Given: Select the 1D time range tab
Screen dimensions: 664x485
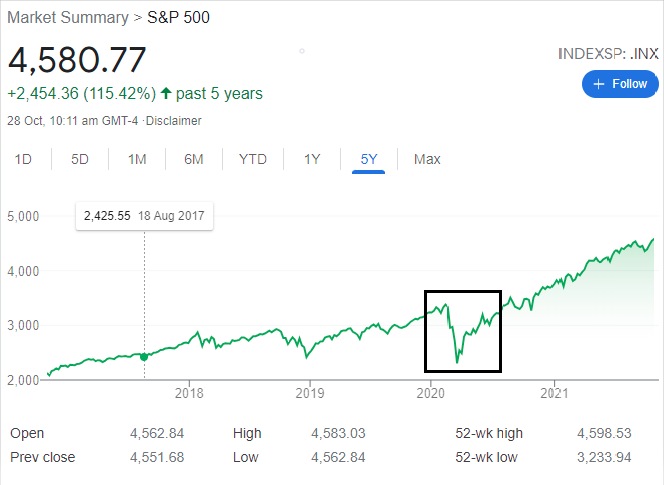Looking at the screenshot, I should pos(23,159).
